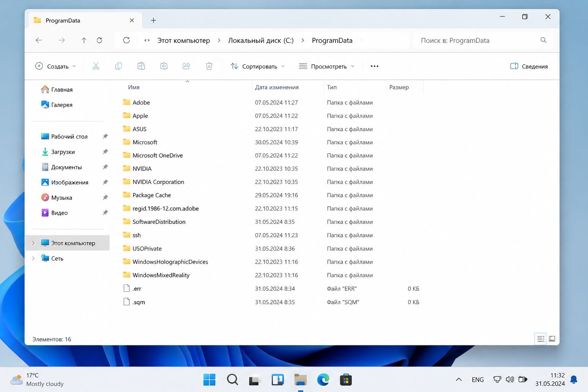The height and width of the screenshot is (392, 588).
Task: Select the Adobe folder
Action: pos(141,102)
